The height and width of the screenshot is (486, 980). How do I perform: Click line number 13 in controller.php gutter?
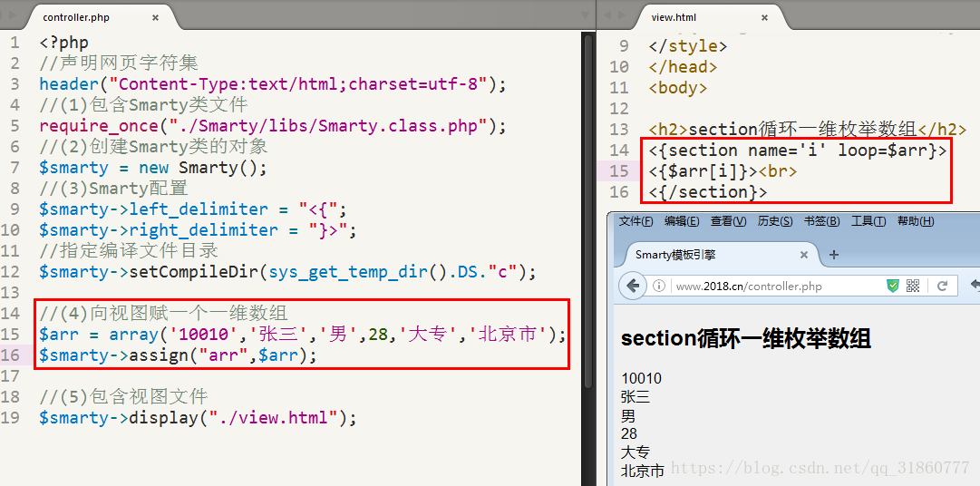pyautogui.click(x=10, y=292)
